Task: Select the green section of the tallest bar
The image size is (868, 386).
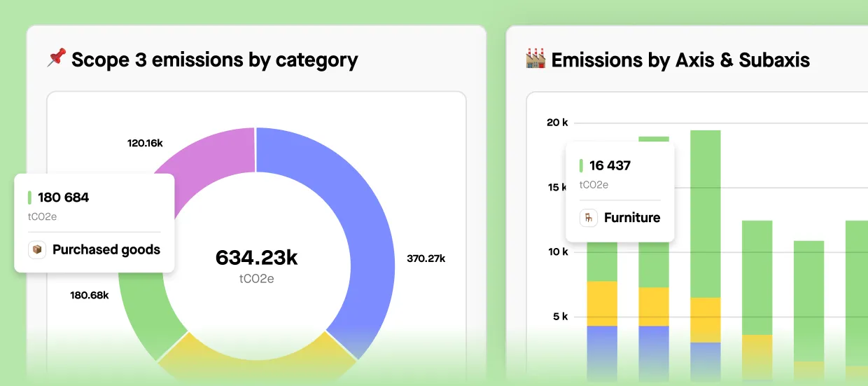Action: coord(705,210)
